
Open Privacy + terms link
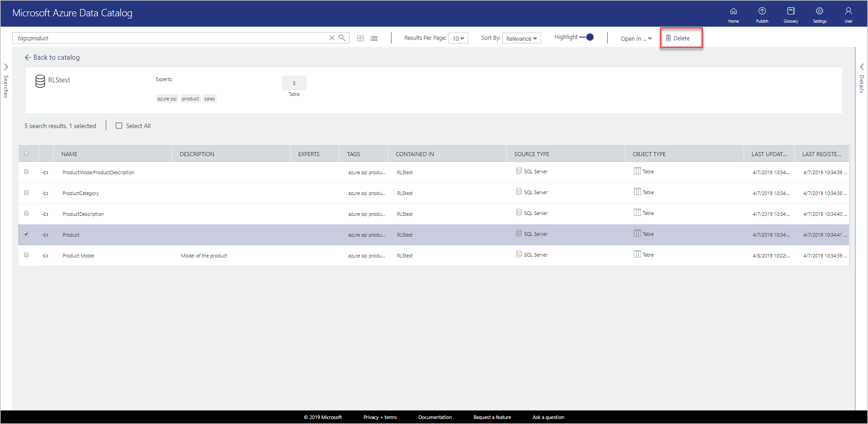click(x=380, y=417)
